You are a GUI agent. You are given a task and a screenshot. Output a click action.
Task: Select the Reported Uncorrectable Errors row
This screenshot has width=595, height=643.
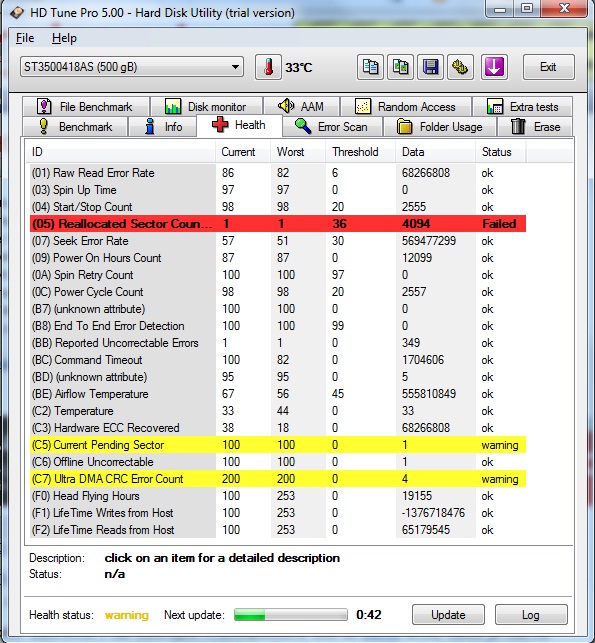click(278, 343)
